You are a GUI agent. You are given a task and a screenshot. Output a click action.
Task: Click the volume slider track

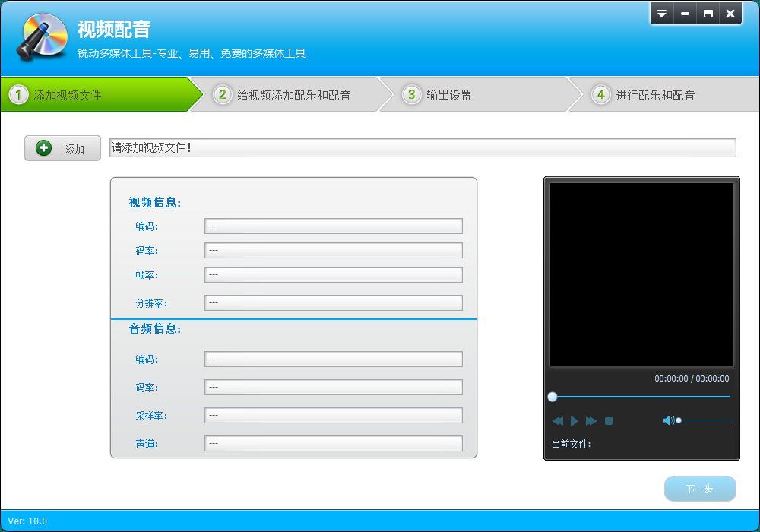tap(707, 420)
